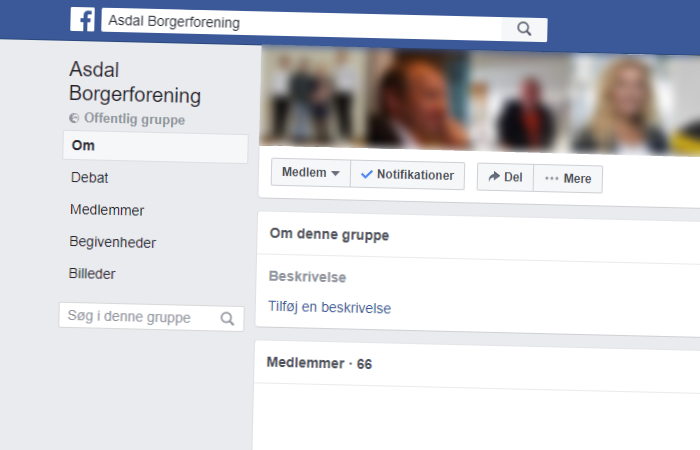Click the Facebook logo icon

tap(82, 19)
